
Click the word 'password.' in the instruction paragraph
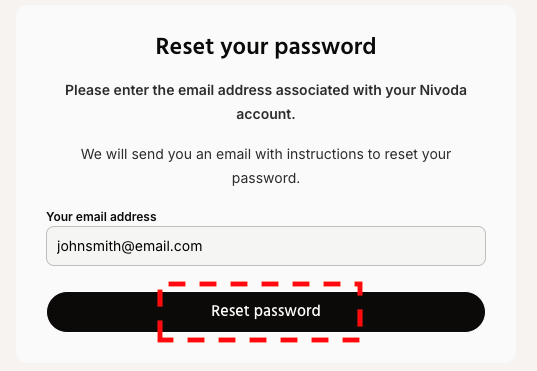tap(266, 178)
